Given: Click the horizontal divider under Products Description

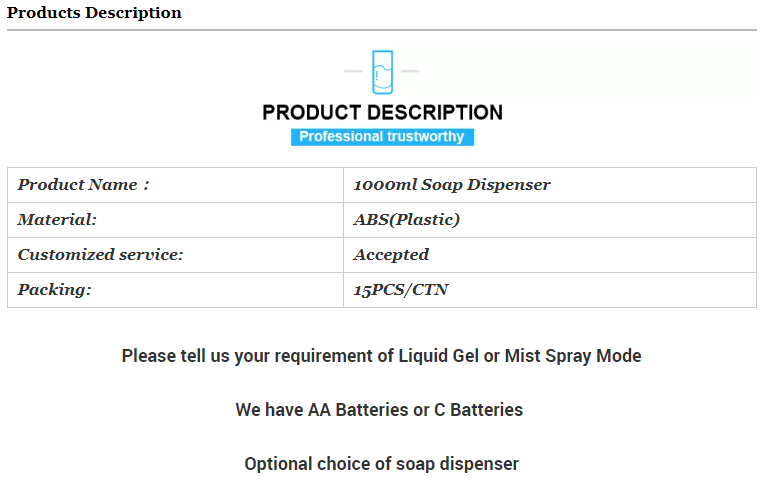Looking at the screenshot, I should [x=382, y=30].
